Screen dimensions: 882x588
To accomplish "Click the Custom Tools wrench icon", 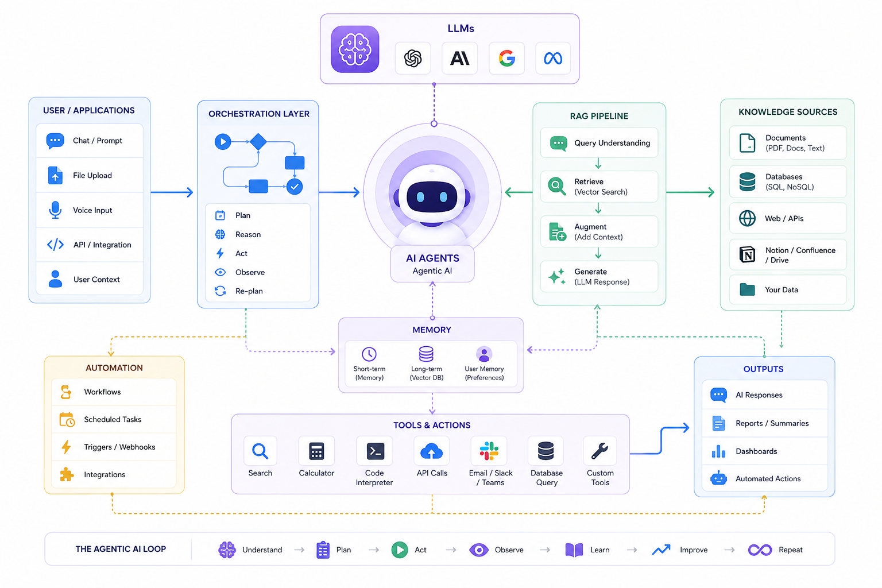I will (600, 451).
